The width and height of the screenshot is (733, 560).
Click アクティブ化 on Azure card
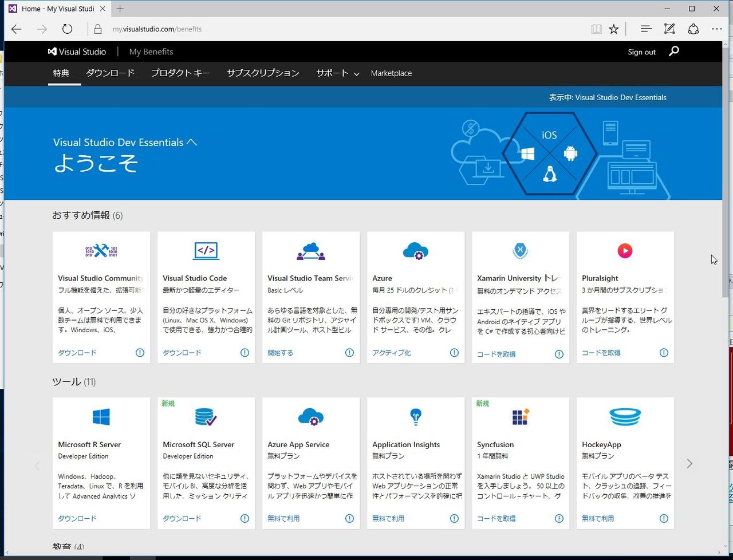pyautogui.click(x=391, y=353)
